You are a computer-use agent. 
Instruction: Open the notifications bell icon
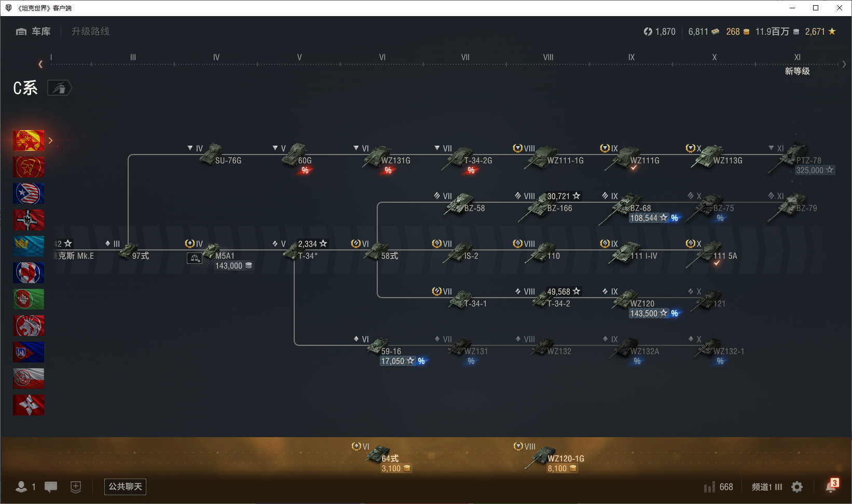831,486
